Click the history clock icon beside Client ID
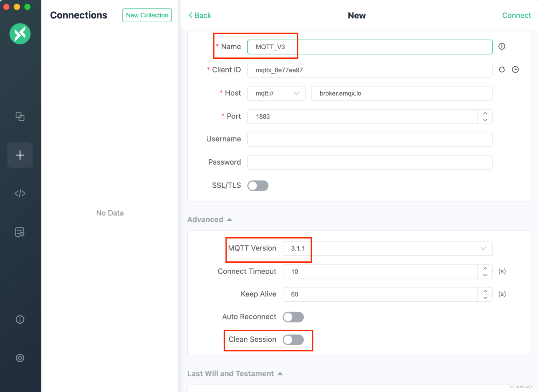This screenshot has width=538, height=392. tap(515, 70)
